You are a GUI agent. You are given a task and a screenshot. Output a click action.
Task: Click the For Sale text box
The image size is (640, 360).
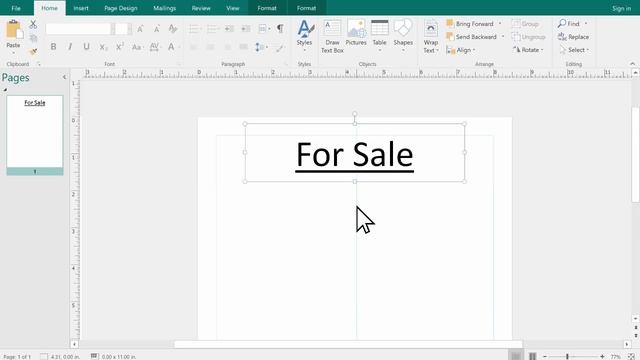pyautogui.click(x=354, y=153)
